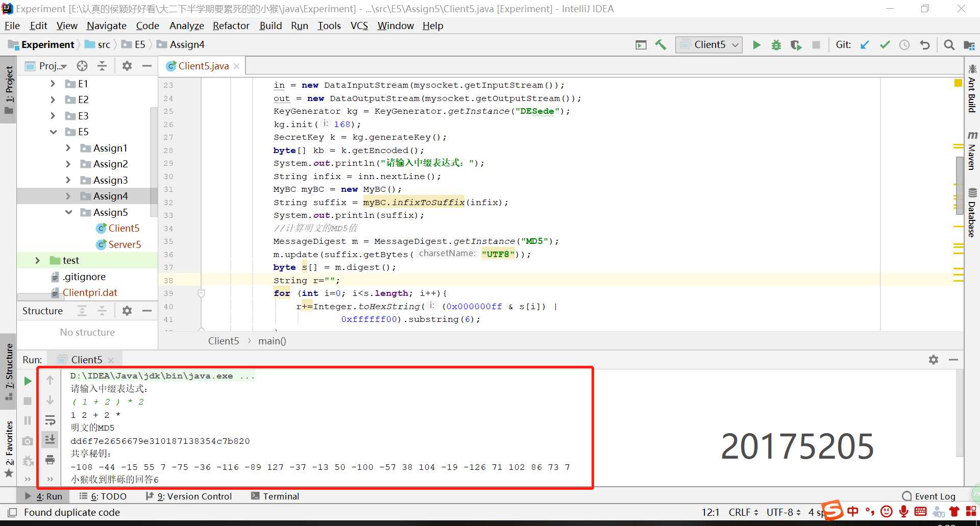Show Git history clock icon
Image resolution: width=980 pixels, height=526 pixels.
(904, 45)
